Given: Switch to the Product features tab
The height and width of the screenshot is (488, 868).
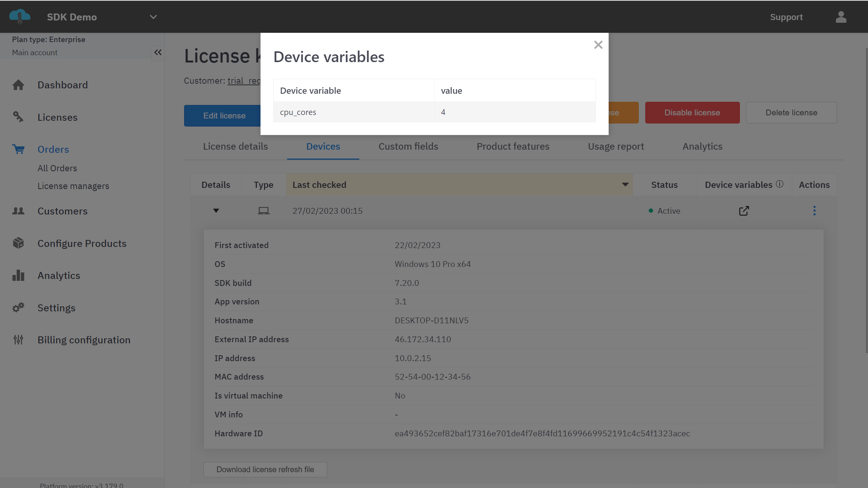Looking at the screenshot, I should 513,147.
